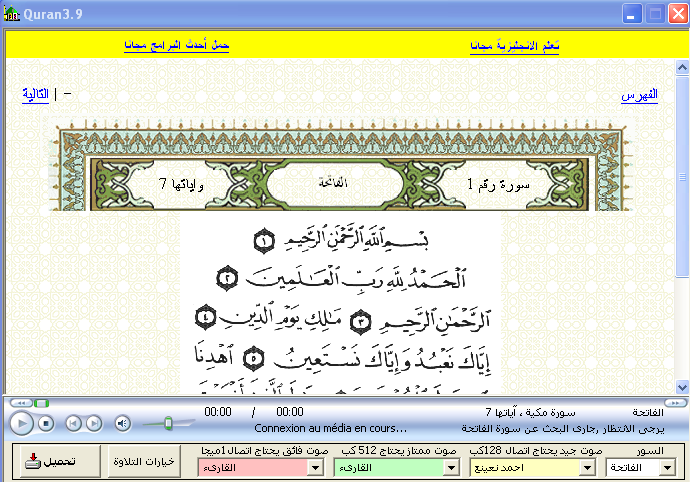The height and width of the screenshot is (482, 690).
Task: Minimize the Quran3.9 window
Action: pyautogui.click(x=632, y=14)
